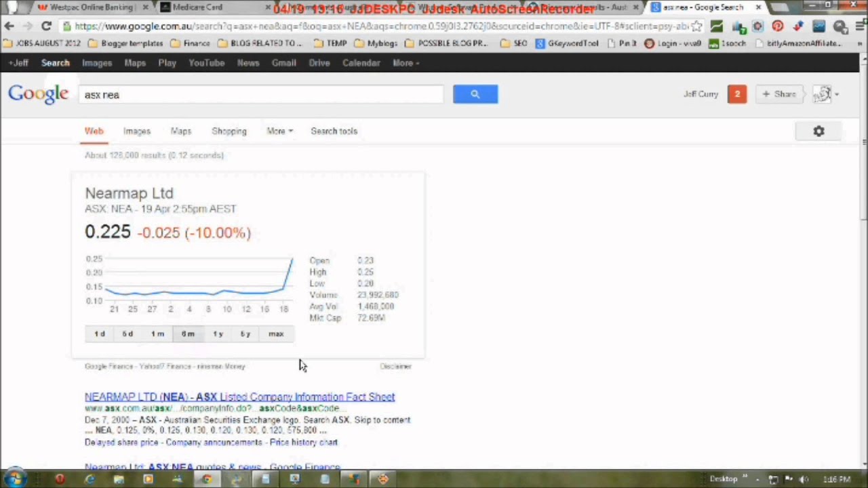Set the stock chart range to max
Viewport: 868px width, 488px height.
coord(276,333)
